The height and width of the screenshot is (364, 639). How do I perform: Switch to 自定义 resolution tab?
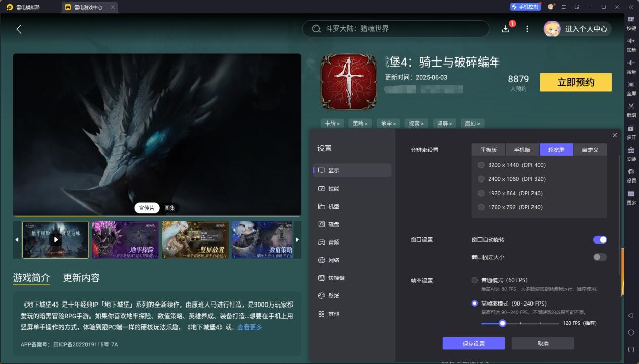[x=590, y=150]
